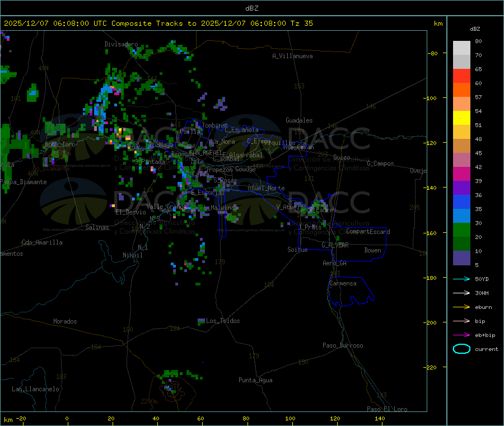Click the storm echo over the volcano contours
The width and height of the screenshot is (504, 426).
click(170, 388)
